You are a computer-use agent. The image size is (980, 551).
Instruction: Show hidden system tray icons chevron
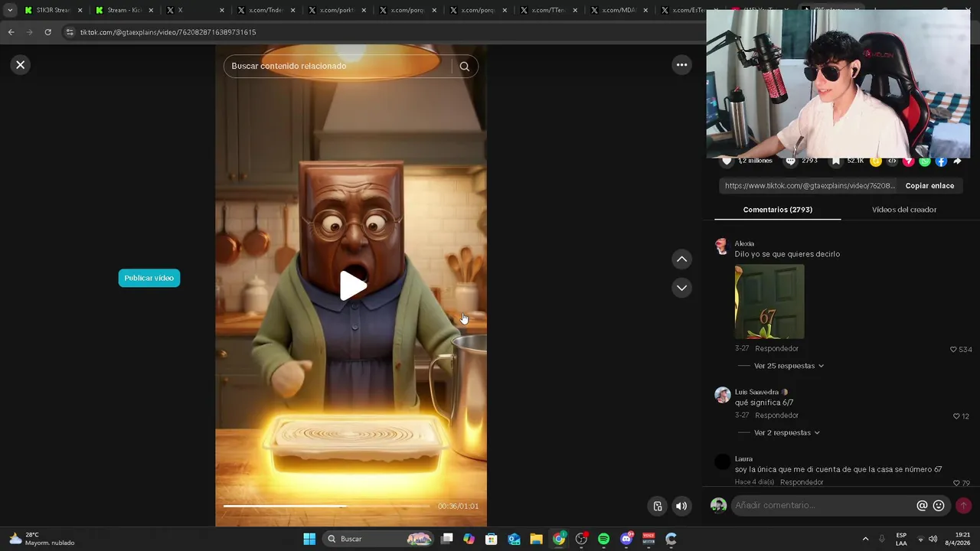(865, 539)
